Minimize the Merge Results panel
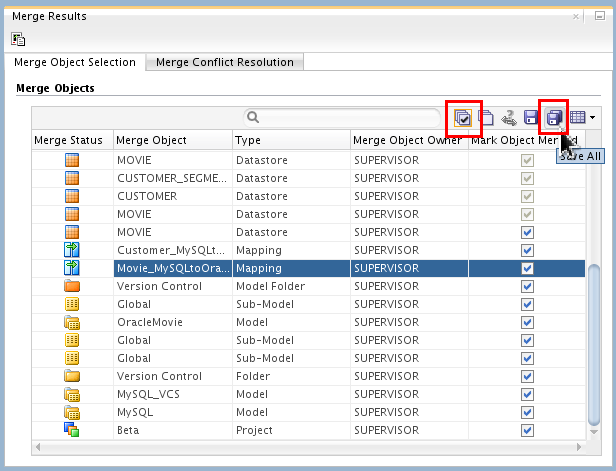This screenshot has width=616, height=471. (602, 17)
